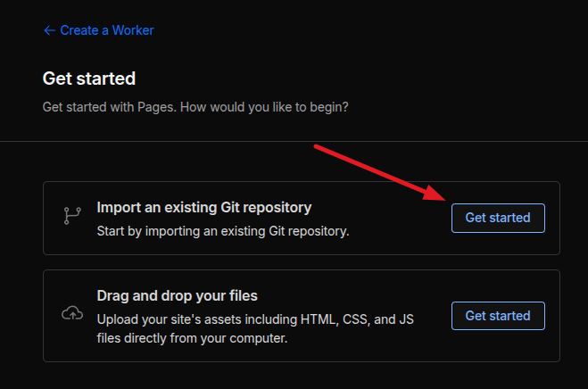Select the cloud upload icon

pyautogui.click(x=72, y=313)
